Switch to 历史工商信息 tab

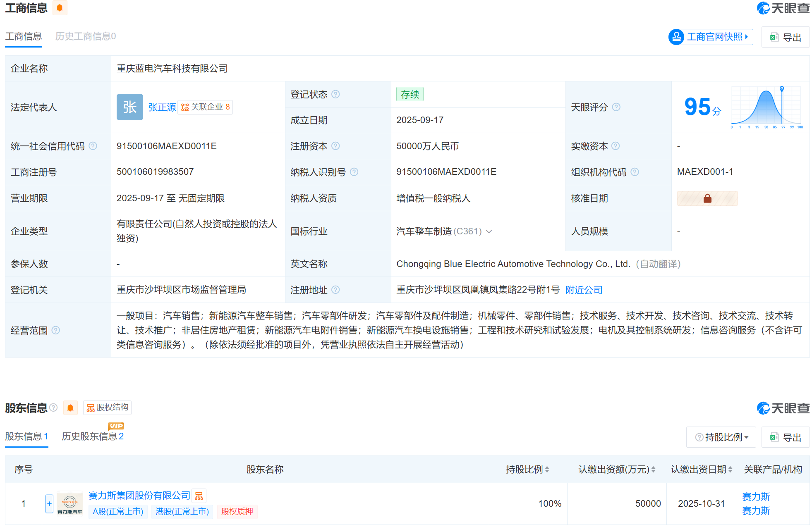85,36
